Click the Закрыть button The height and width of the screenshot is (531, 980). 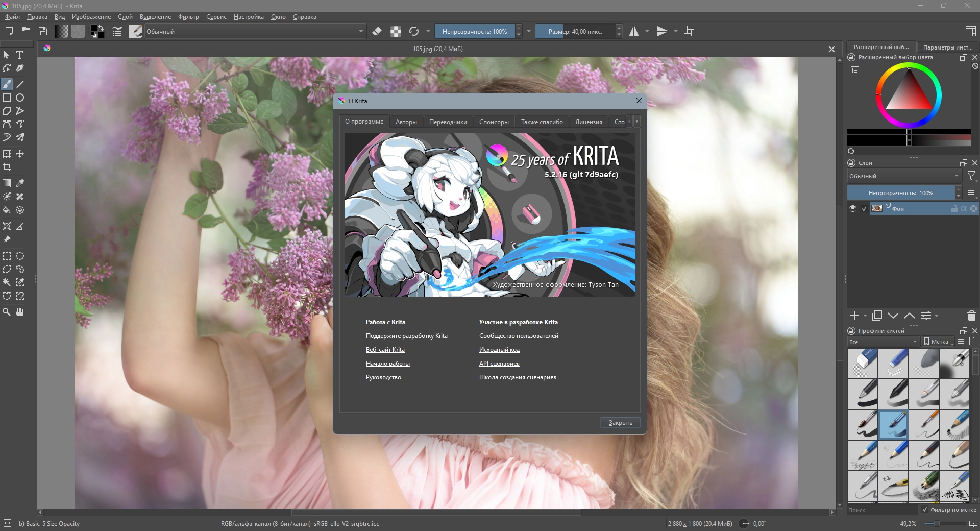[x=620, y=422]
